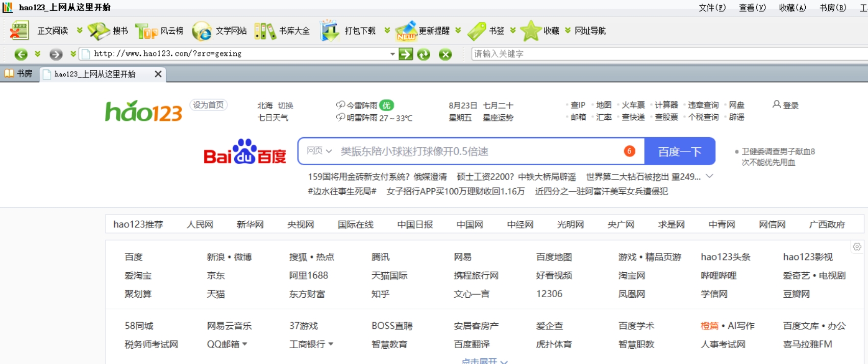The width and height of the screenshot is (868, 364).
Task: Expand the 书签 dropdown arrow
Action: coord(512,31)
